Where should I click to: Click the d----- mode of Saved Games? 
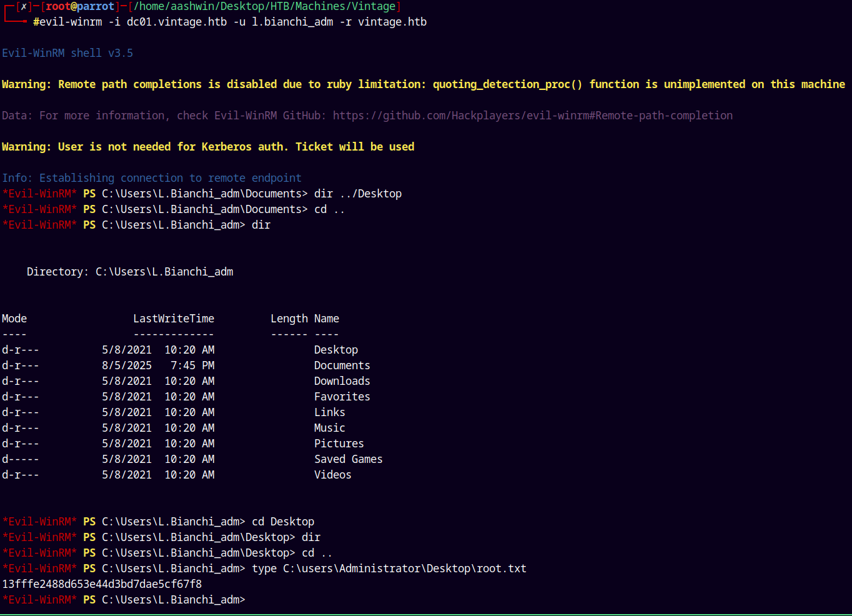(21, 459)
